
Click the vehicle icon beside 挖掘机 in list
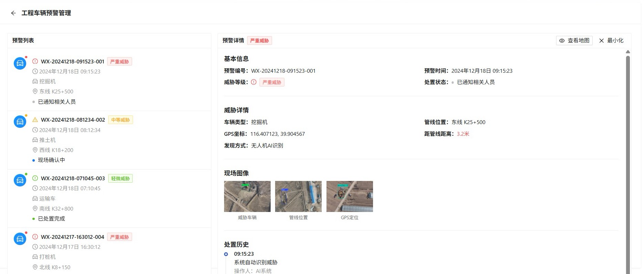coord(35,81)
